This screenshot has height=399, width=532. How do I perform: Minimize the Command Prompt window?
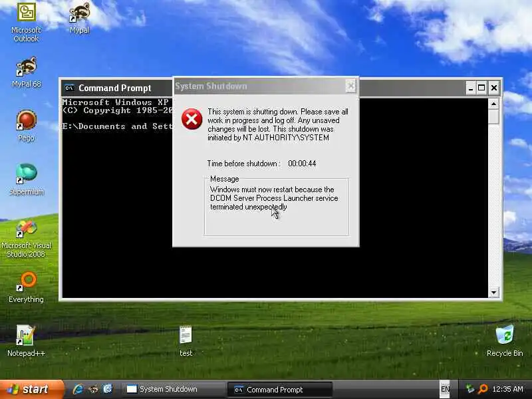pyautogui.click(x=470, y=88)
